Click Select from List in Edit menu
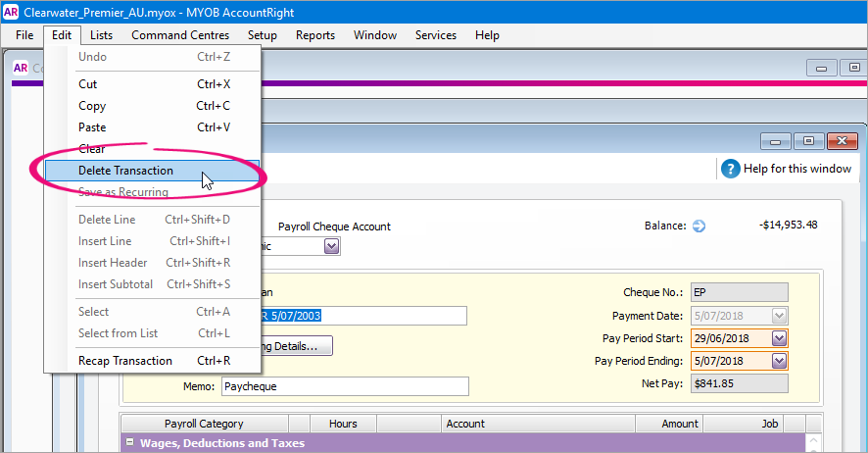The width and height of the screenshot is (868, 453). [x=152, y=333]
